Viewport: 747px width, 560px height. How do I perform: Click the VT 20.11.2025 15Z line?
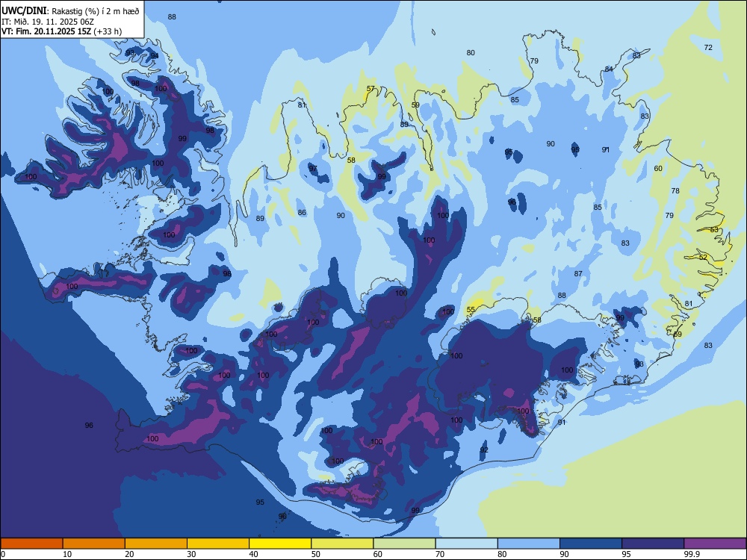[x=61, y=31]
